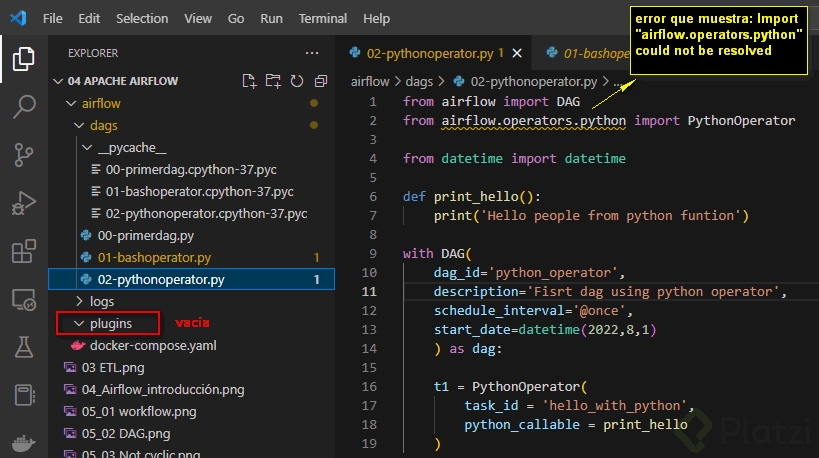Screen dimensions: 819x458
Task: Open the Remote Explorer view
Action: click(x=22, y=299)
